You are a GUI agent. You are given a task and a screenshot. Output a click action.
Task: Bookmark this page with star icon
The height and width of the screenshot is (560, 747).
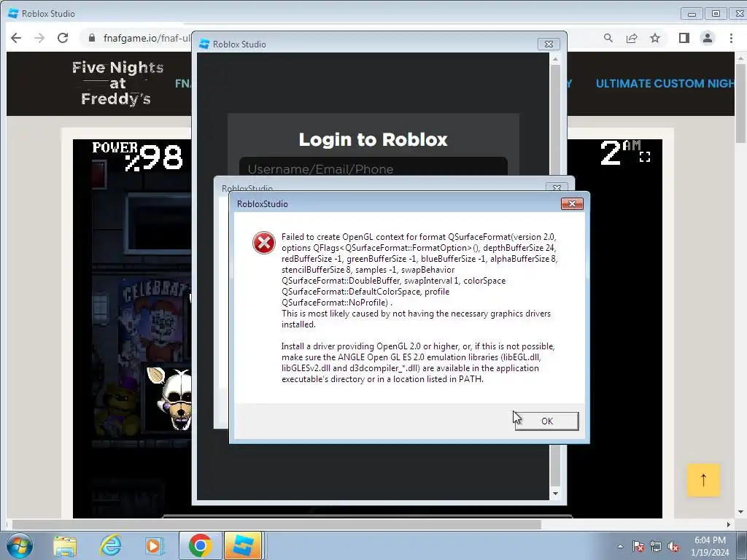(x=655, y=38)
